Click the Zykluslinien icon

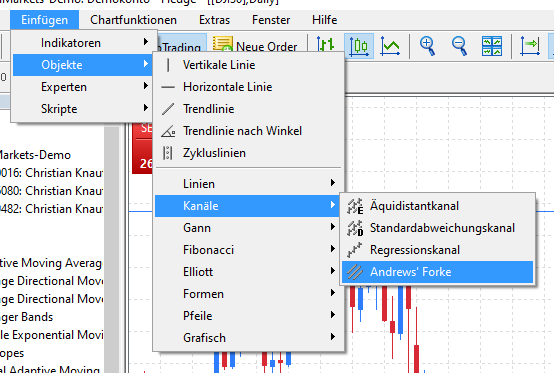click(167, 153)
